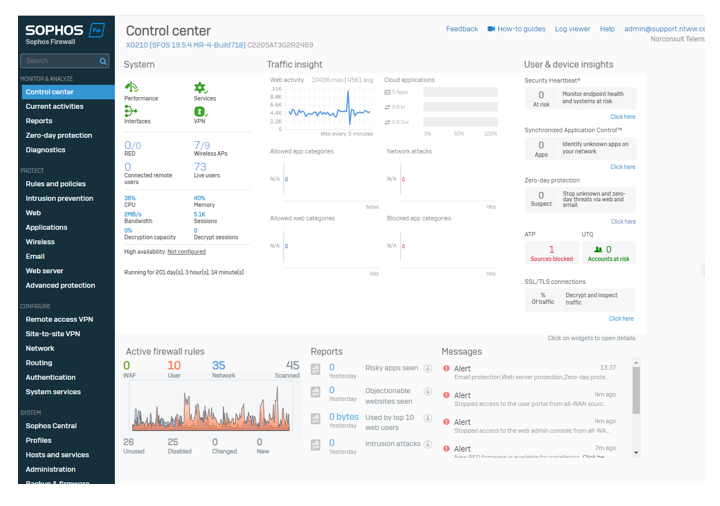The width and height of the screenshot is (720, 506).
Task: Click the Services gear icon
Action: coord(200,89)
